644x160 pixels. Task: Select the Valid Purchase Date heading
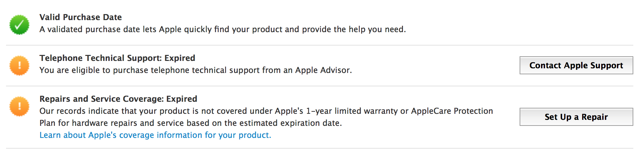click(81, 17)
